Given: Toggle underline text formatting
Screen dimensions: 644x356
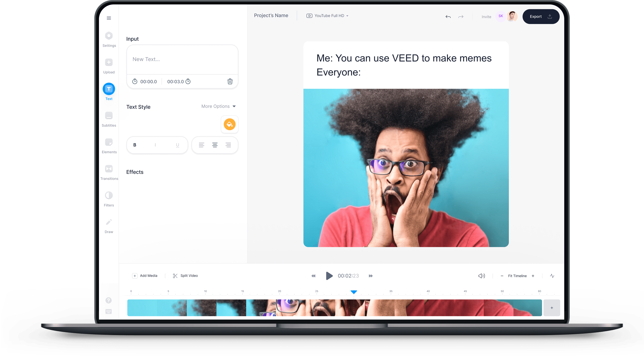Looking at the screenshot, I should 177,145.
